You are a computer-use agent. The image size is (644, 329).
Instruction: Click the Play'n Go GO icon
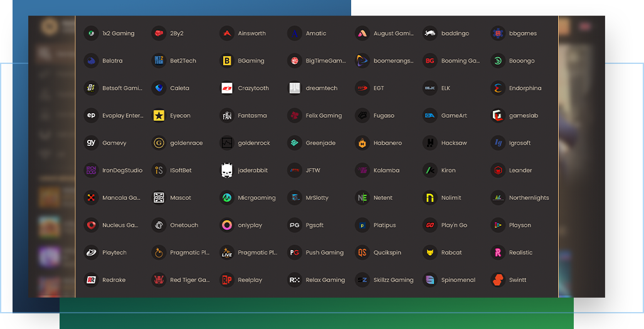pyautogui.click(x=430, y=225)
